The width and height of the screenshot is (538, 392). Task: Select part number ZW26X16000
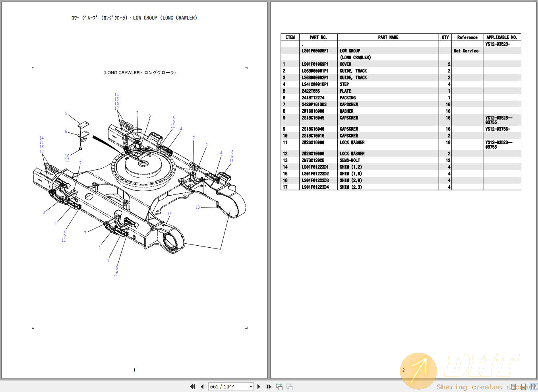[313, 143]
